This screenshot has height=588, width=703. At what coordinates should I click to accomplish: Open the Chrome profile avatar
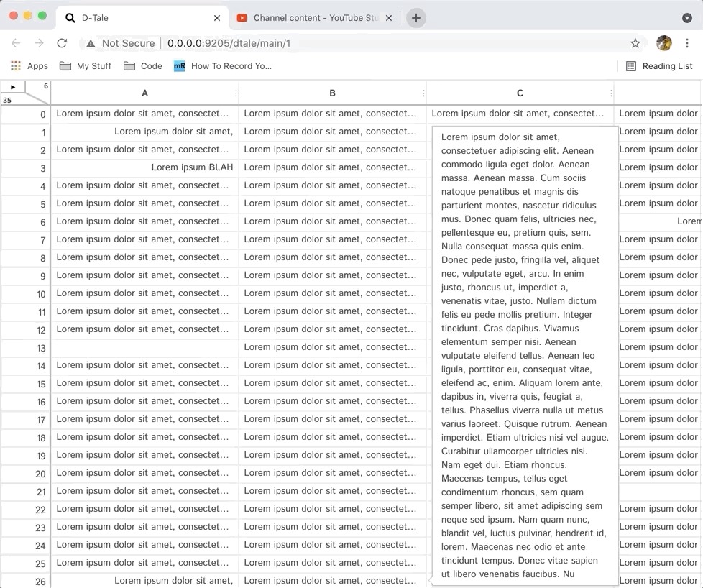click(663, 43)
